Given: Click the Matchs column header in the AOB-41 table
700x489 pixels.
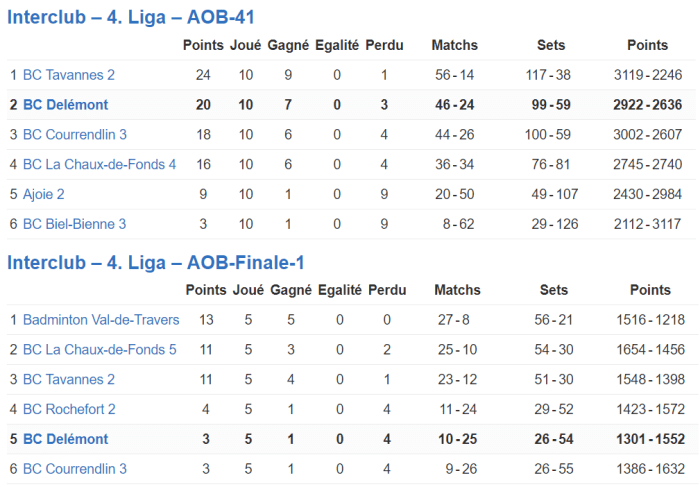Looking at the screenshot, I should point(454,45).
